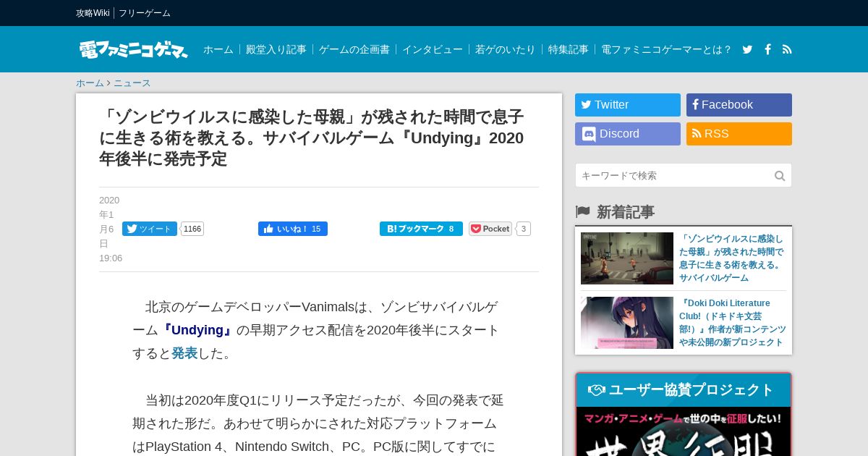Click the search magnifier icon
The width and height of the screenshot is (868, 456).
pyautogui.click(x=780, y=176)
